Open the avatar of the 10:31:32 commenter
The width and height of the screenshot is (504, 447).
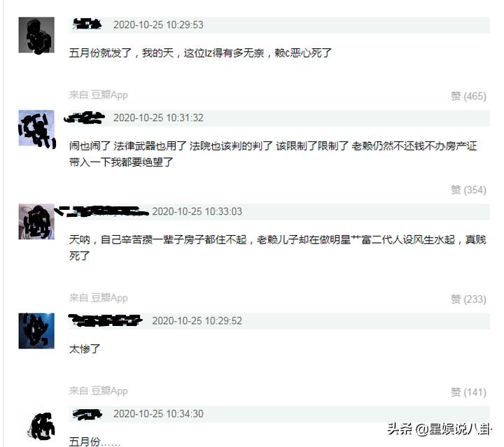pyautogui.click(x=36, y=128)
